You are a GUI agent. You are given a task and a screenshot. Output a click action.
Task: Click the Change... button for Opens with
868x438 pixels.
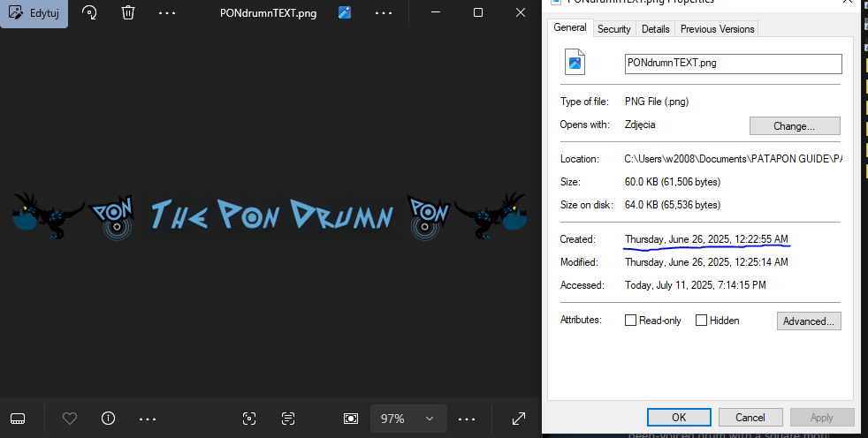pos(795,126)
